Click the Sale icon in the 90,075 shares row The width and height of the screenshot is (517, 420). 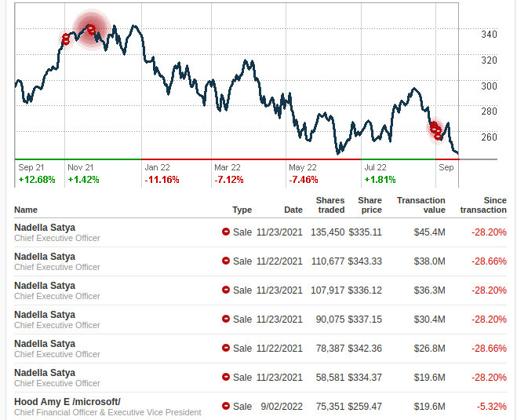226,319
